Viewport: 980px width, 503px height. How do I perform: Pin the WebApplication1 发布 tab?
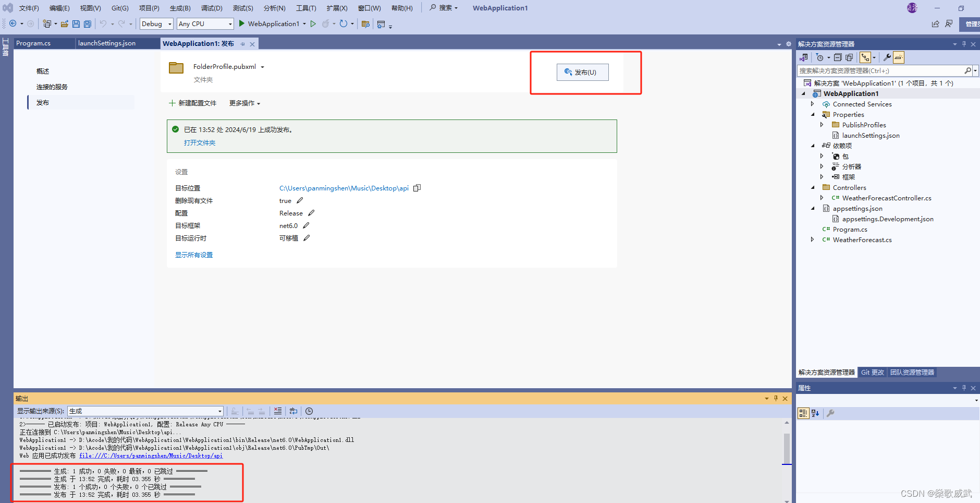[243, 44]
